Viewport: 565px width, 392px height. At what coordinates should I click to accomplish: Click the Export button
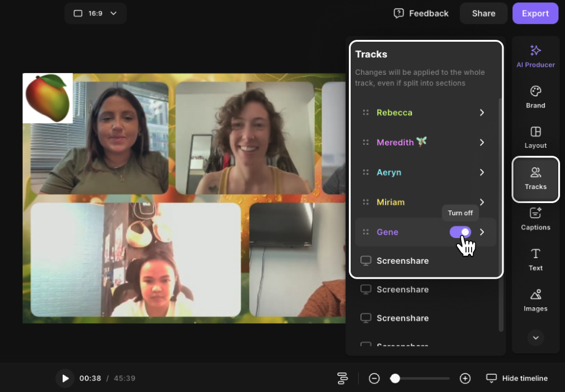[x=535, y=13]
